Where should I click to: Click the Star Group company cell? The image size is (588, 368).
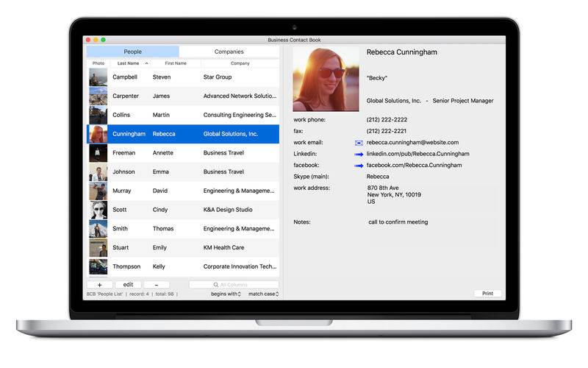pyautogui.click(x=218, y=77)
